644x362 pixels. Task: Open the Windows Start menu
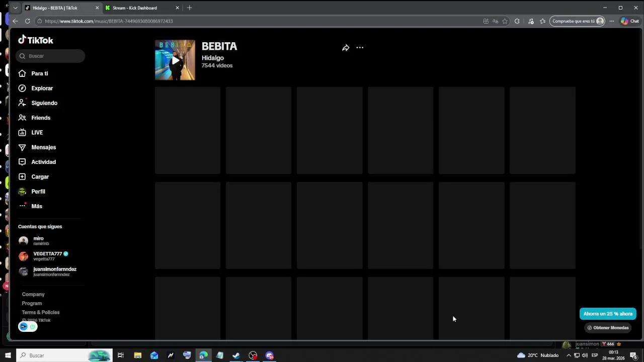(8, 355)
